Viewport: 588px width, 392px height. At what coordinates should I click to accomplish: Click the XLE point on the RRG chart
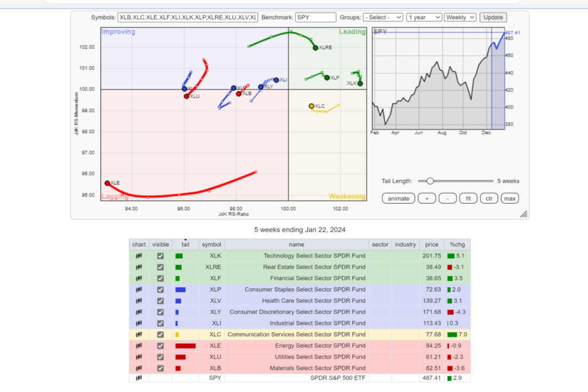[x=107, y=183]
